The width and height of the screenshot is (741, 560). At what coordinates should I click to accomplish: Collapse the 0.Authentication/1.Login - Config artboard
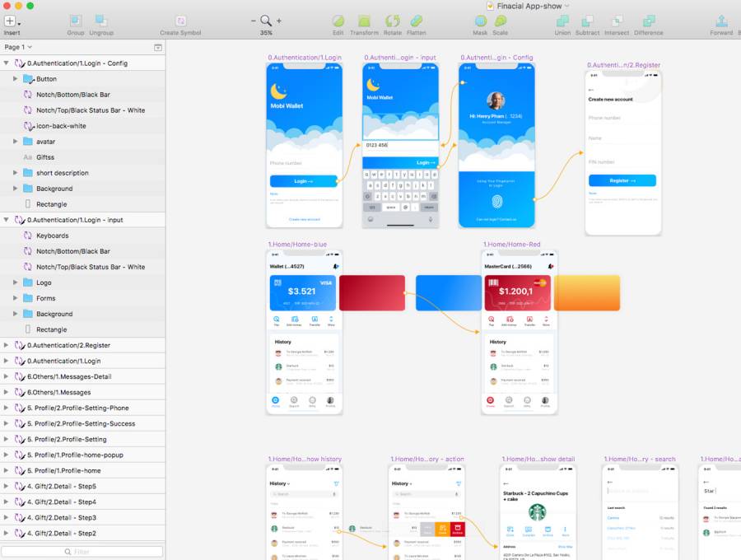pyautogui.click(x=7, y=63)
